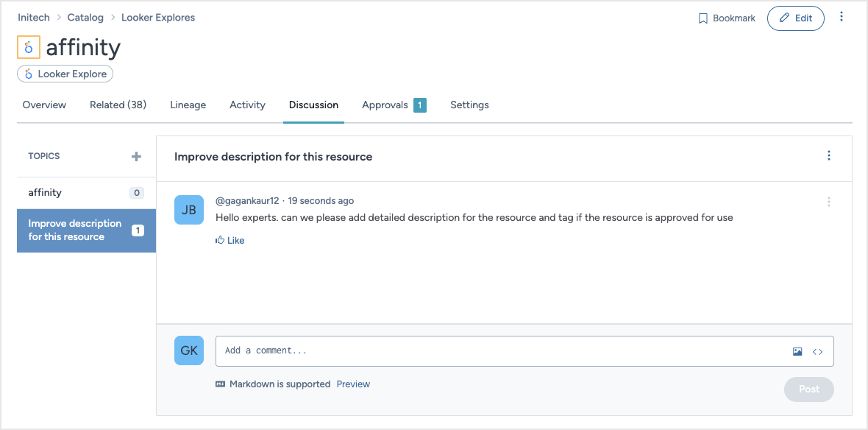The image size is (868, 430).
Task: Insert an image into the comment box
Action: (x=797, y=351)
